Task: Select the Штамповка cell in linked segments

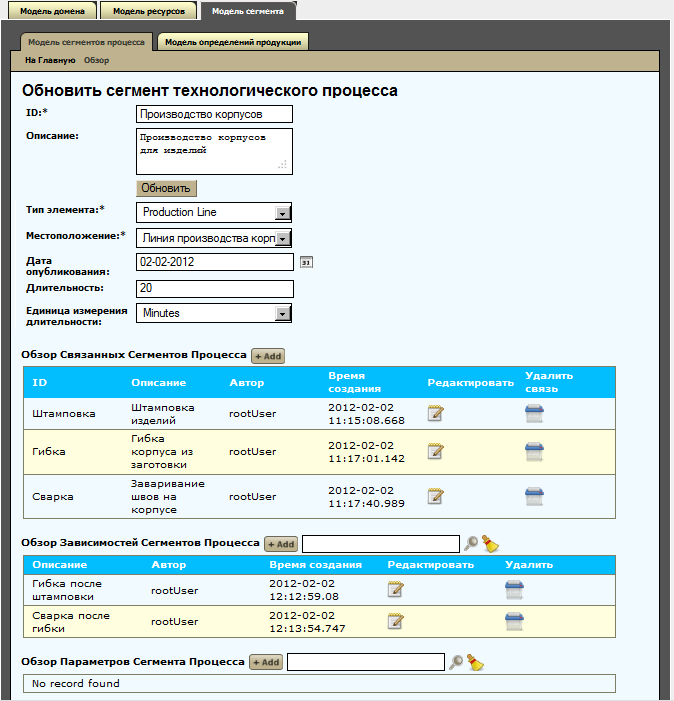Action: pyautogui.click(x=63, y=414)
